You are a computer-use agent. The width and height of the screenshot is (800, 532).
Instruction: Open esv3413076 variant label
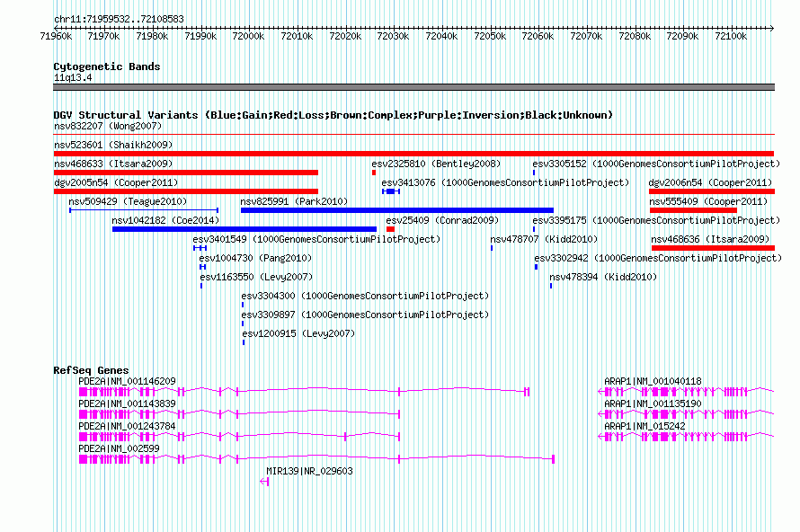point(505,182)
